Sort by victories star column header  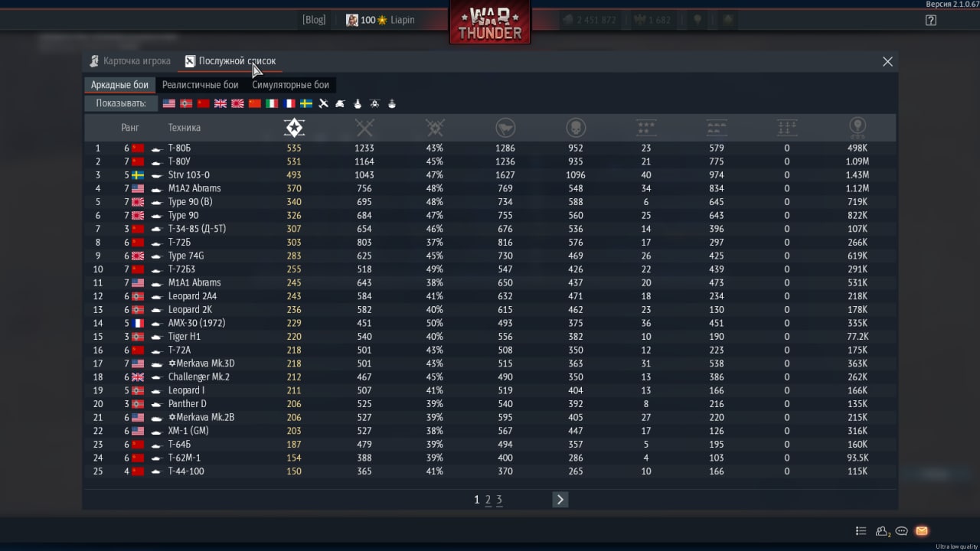294,127
